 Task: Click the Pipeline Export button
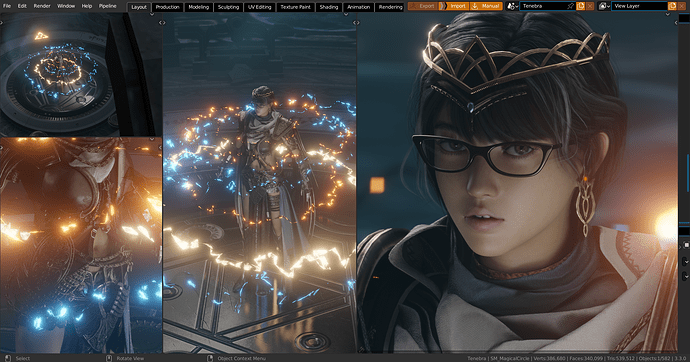[x=422, y=6]
